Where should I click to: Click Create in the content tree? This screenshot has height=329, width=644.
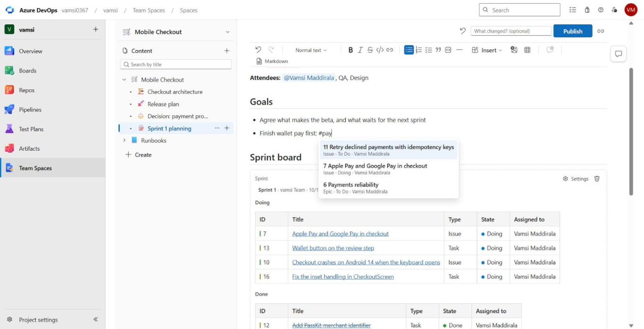click(x=139, y=155)
